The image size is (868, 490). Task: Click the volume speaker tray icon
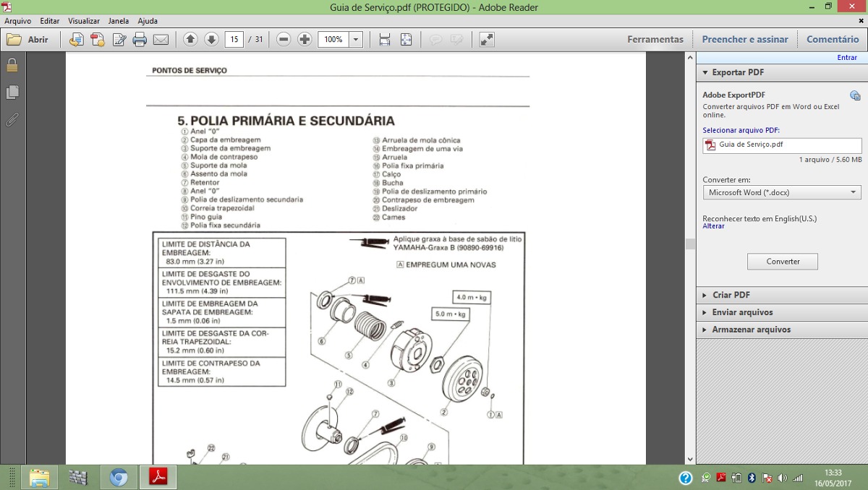tap(782, 478)
